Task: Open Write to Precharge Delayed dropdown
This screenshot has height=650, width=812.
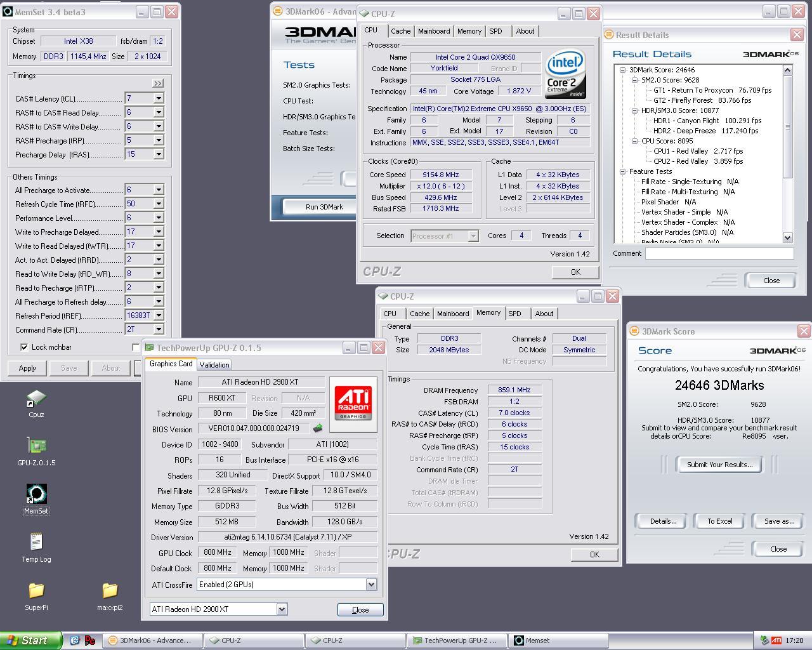Action: click(159, 232)
